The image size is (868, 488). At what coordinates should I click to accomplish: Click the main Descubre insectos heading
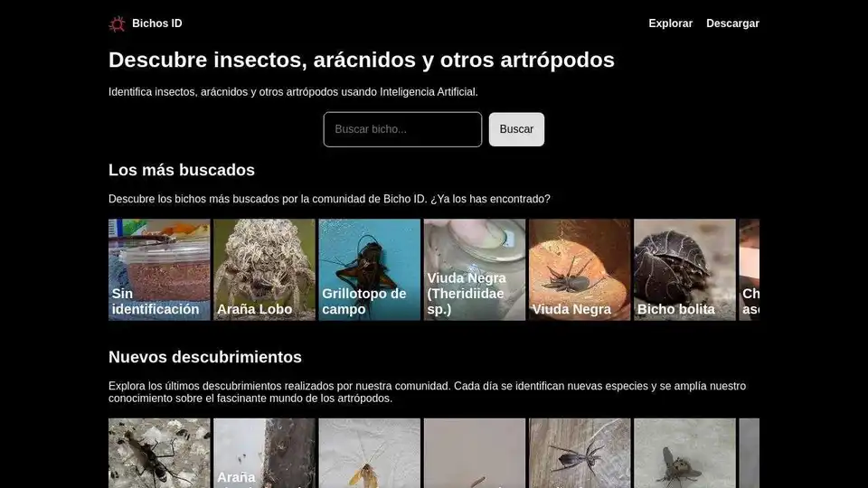coord(362,60)
